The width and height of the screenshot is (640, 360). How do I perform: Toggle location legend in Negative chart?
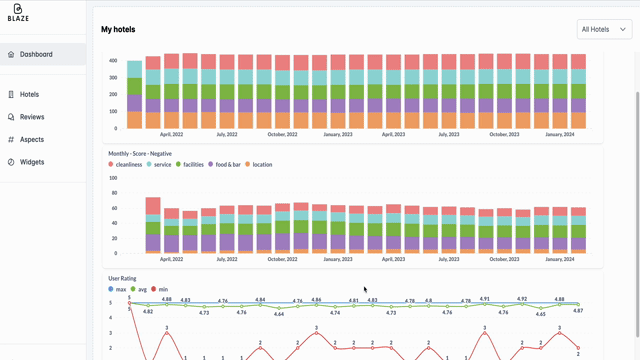[258, 164]
